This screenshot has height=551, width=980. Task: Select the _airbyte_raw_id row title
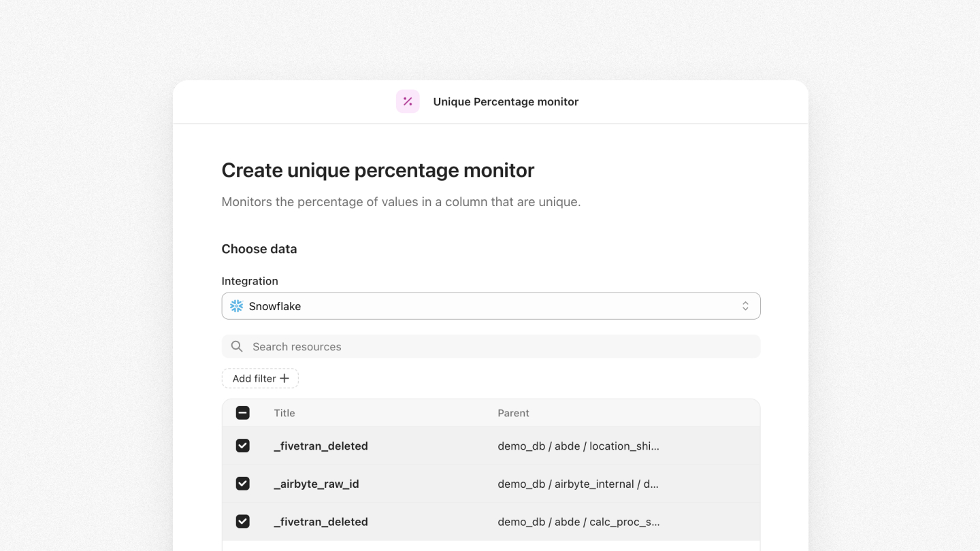[316, 484]
